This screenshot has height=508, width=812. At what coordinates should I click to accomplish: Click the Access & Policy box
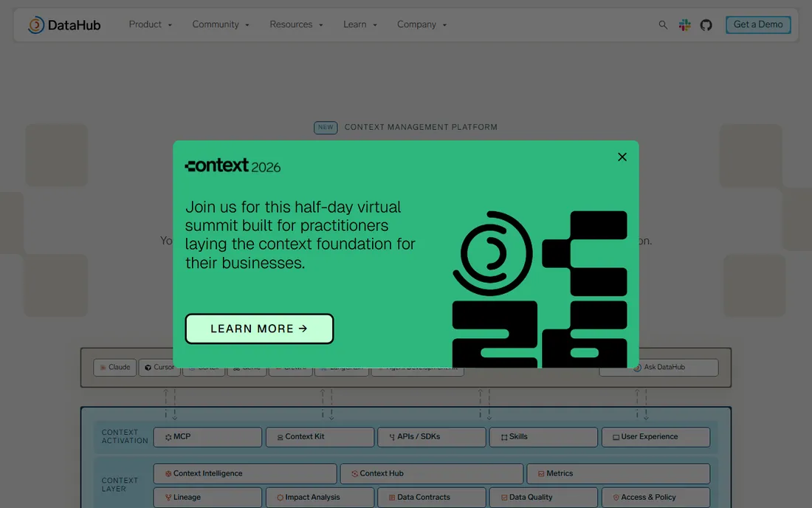pos(656,498)
